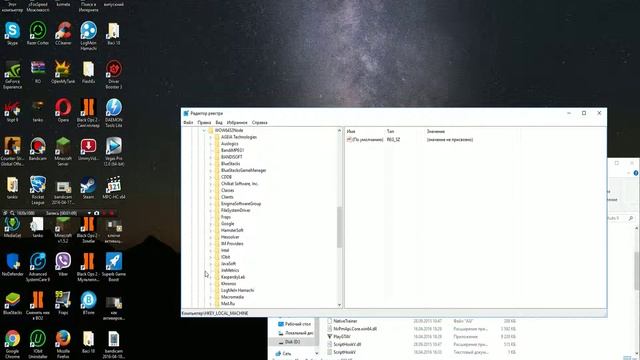Open GeForce Experience desktop shortcut

[x=12, y=75]
